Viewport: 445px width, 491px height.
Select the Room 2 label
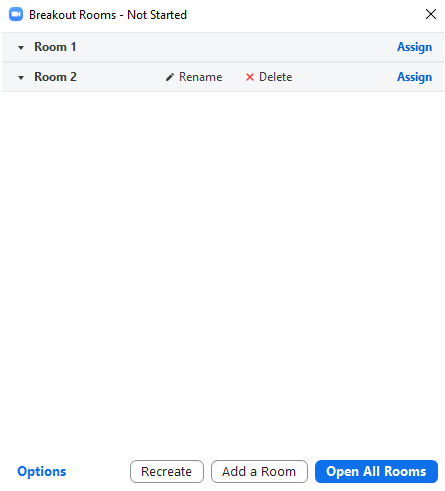coord(55,77)
